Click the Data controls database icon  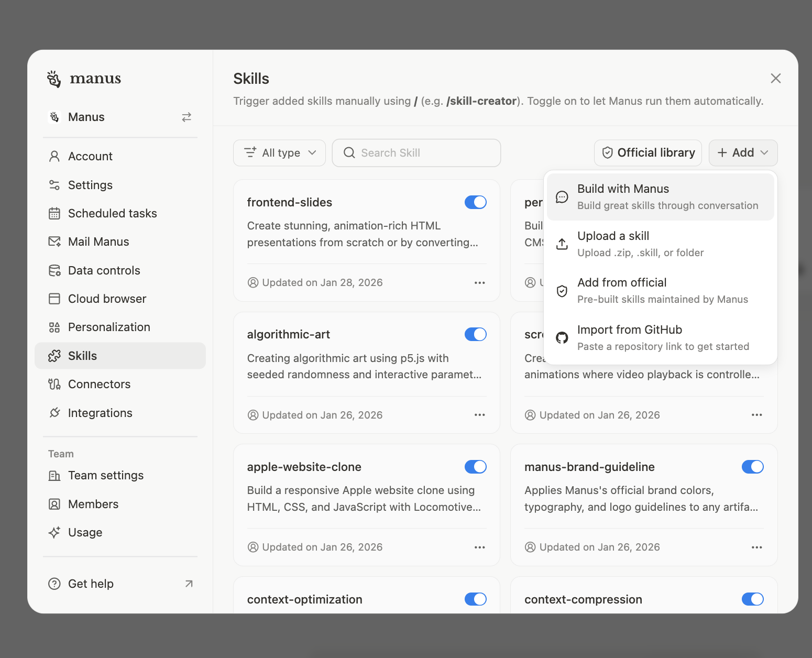click(x=54, y=270)
